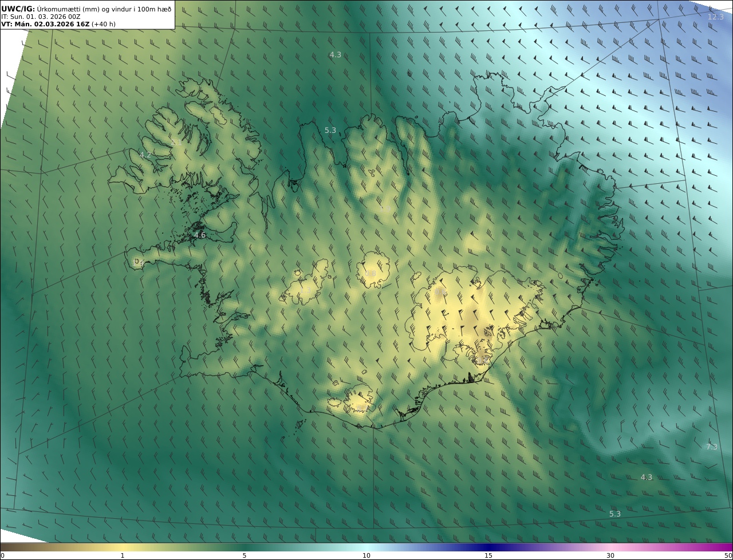
Task: Click the colorbar tick labeled 0
Action: pyautogui.click(x=2, y=555)
